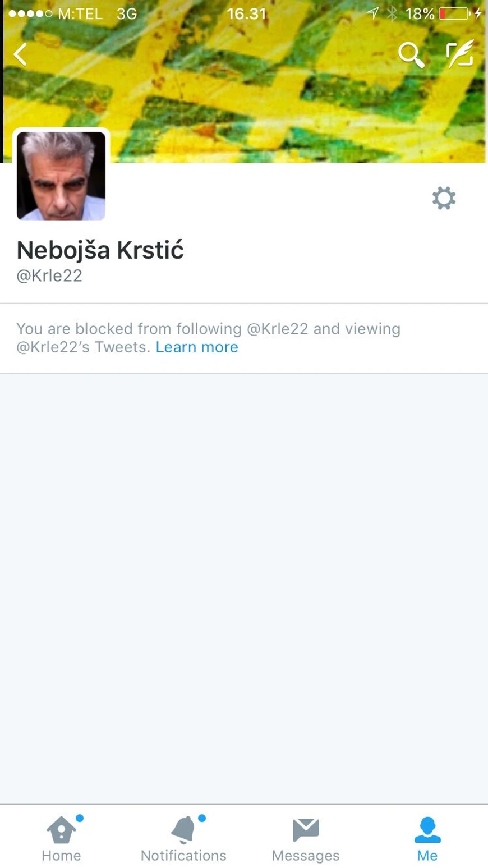Tap the 16.31 clock in status bar
This screenshot has height=868, width=488.
246,13
